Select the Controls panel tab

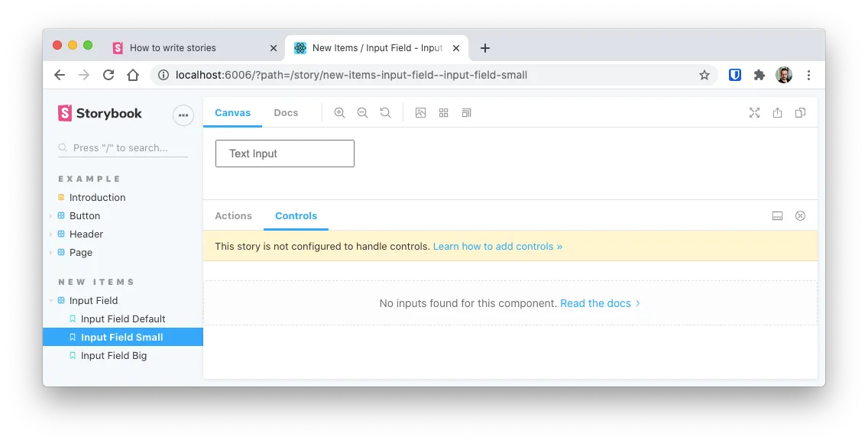(x=296, y=215)
